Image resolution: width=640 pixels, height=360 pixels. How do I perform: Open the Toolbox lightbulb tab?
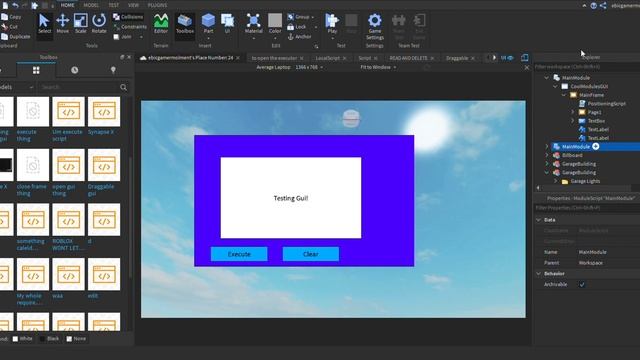(x=113, y=70)
